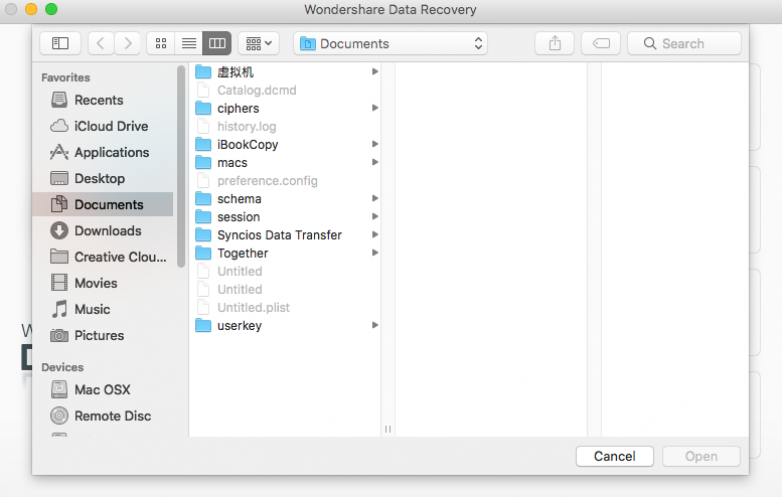Click the Open button
Image resolution: width=782 pixels, height=497 pixels.
pyautogui.click(x=701, y=456)
